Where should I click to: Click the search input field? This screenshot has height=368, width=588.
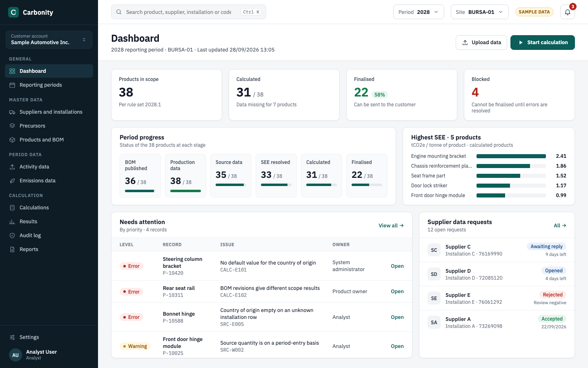[x=189, y=12]
